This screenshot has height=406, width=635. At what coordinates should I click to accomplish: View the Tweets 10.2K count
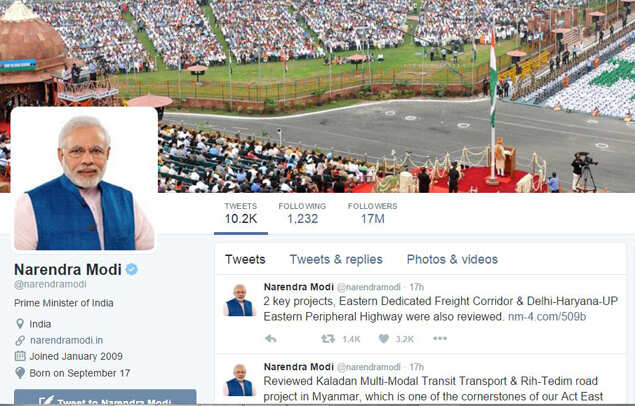click(x=241, y=213)
